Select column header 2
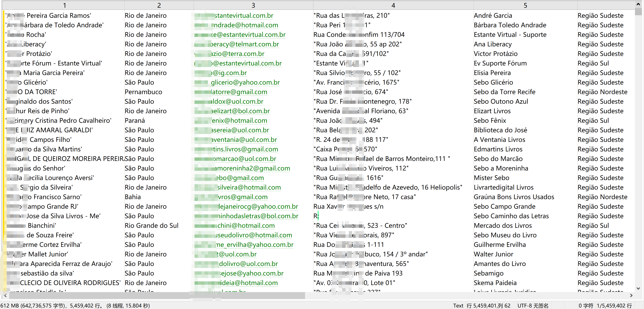 [159, 5]
